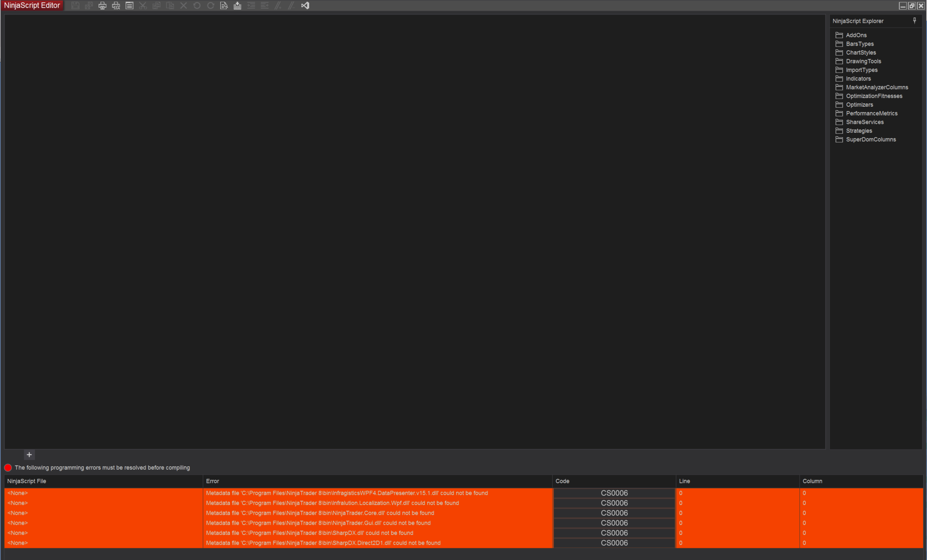Click CS0006 code link for SharpDX.Direct2D1.dll
Screen dimensions: 927x560
(614, 543)
